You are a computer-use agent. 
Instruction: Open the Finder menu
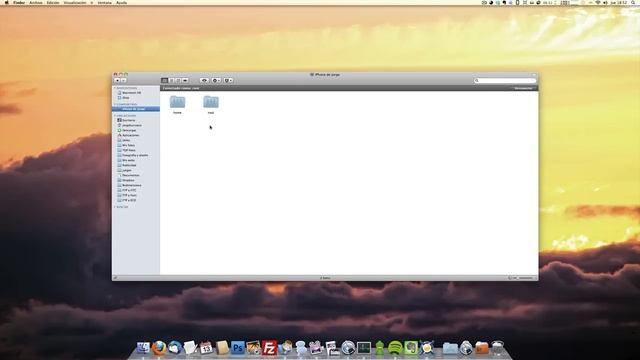click(19, 2)
